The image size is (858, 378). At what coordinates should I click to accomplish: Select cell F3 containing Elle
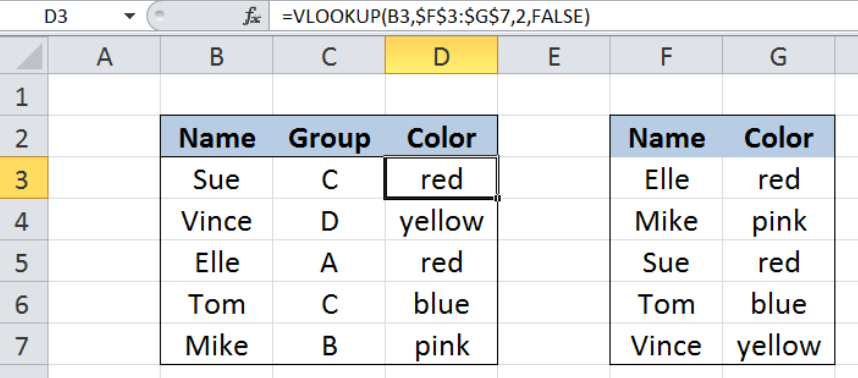click(666, 178)
